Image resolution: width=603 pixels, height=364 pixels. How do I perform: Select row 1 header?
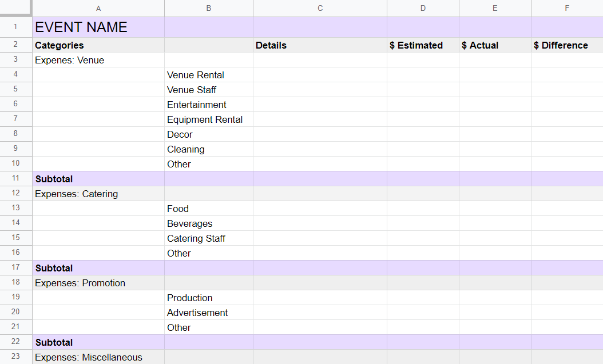pos(16,27)
